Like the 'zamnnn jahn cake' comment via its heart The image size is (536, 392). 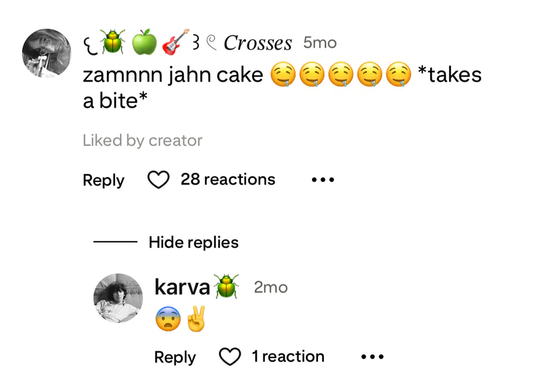point(158,180)
